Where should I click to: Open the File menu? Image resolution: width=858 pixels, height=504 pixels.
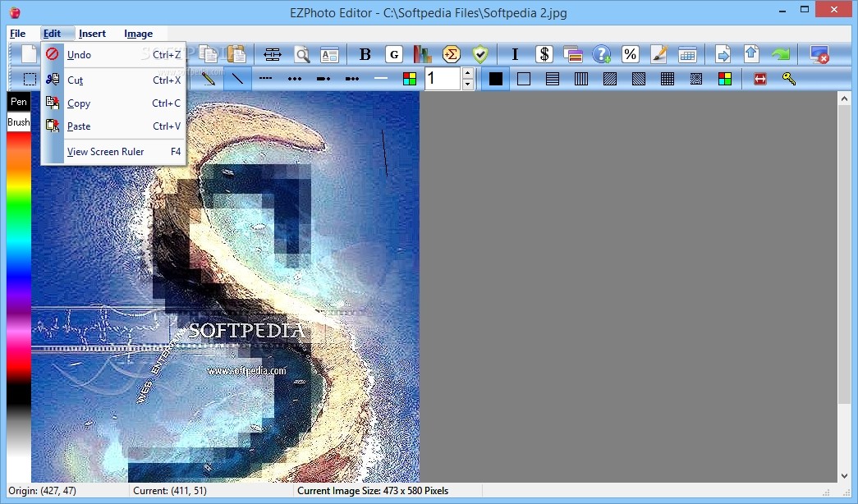pyautogui.click(x=18, y=34)
